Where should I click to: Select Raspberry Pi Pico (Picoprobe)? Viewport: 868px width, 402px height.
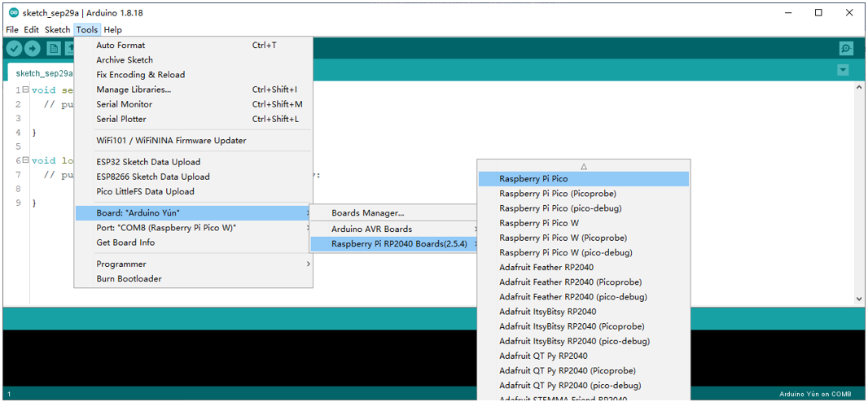click(584, 194)
